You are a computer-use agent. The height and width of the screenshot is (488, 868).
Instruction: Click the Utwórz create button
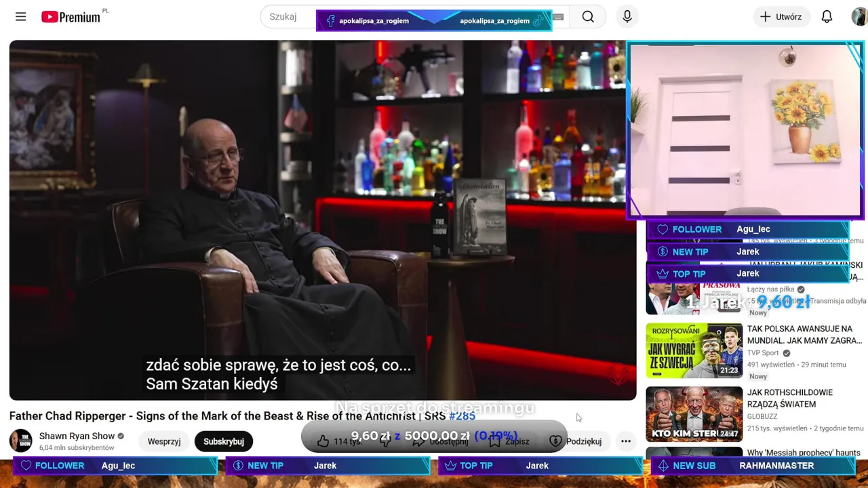781,17
